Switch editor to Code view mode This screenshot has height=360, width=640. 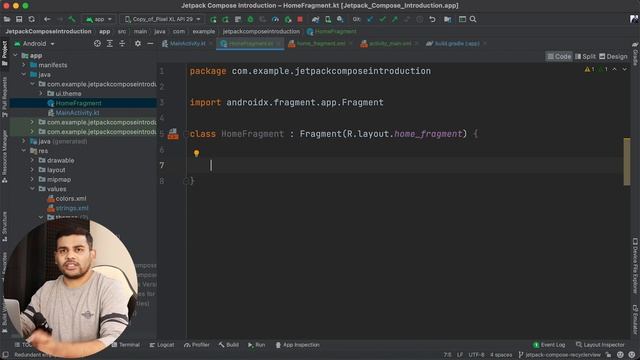pyautogui.click(x=559, y=56)
